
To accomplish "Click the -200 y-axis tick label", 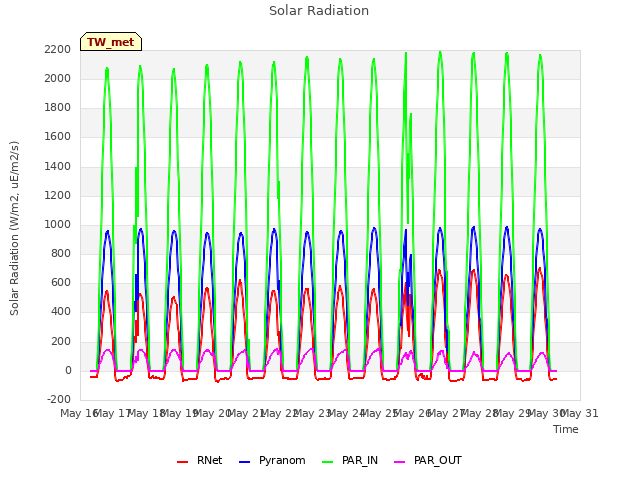I will [59, 399].
